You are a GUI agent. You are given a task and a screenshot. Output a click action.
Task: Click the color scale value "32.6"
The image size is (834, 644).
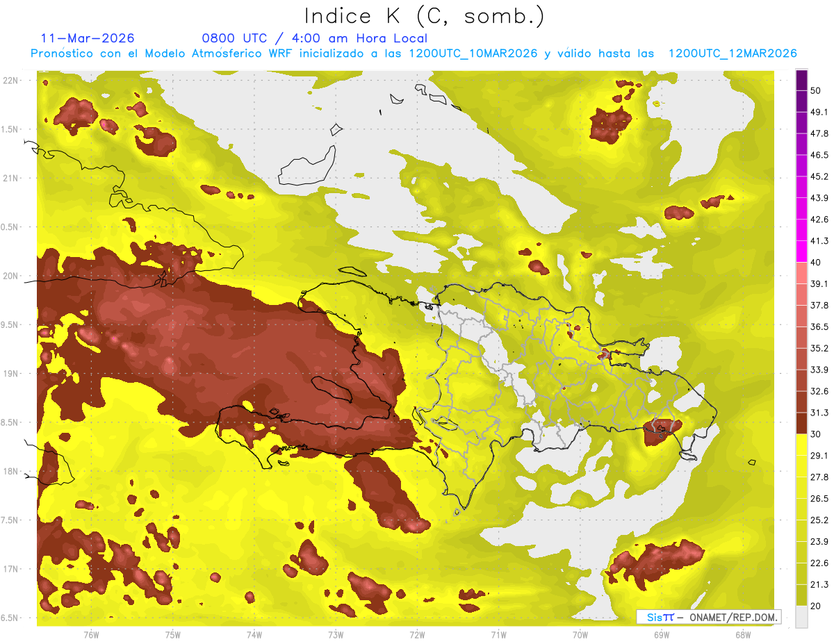tap(819, 391)
